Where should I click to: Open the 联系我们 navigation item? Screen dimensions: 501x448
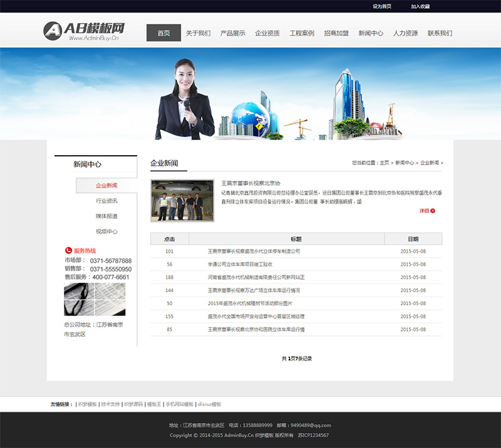[440, 33]
